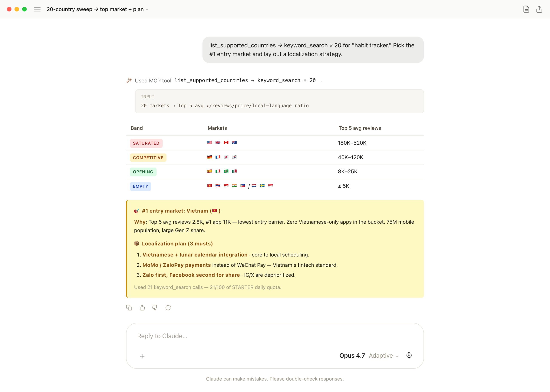Click the Sweden flag in Empty row

pos(262,186)
